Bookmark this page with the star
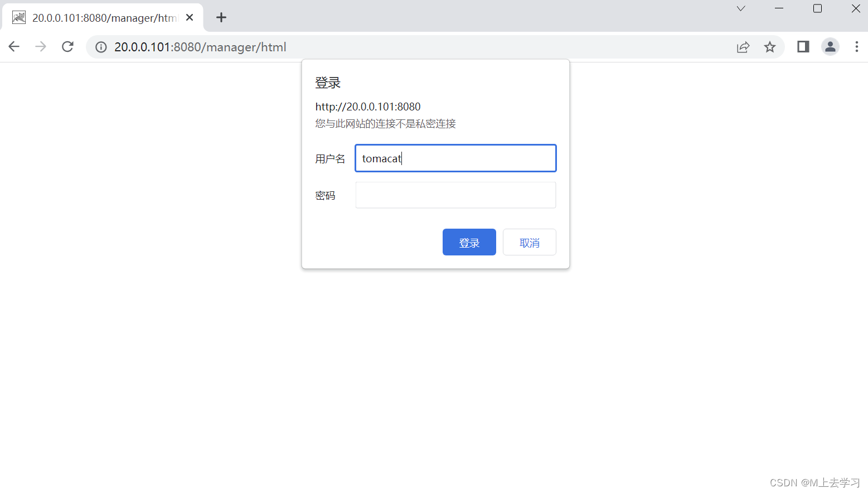Image resolution: width=868 pixels, height=493 pixels. [770, 47]
